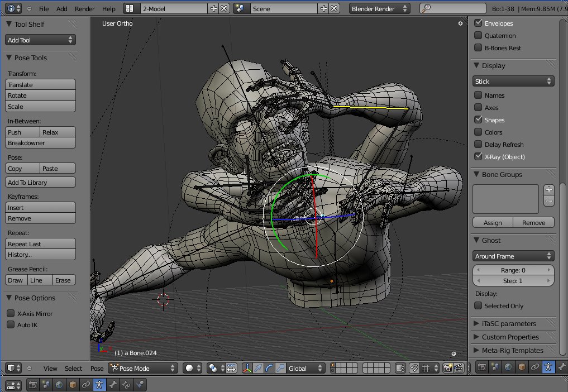Turn on X-Axis Mirror option
The height and width of the screenshot is (392, 568).
(11, 314)
